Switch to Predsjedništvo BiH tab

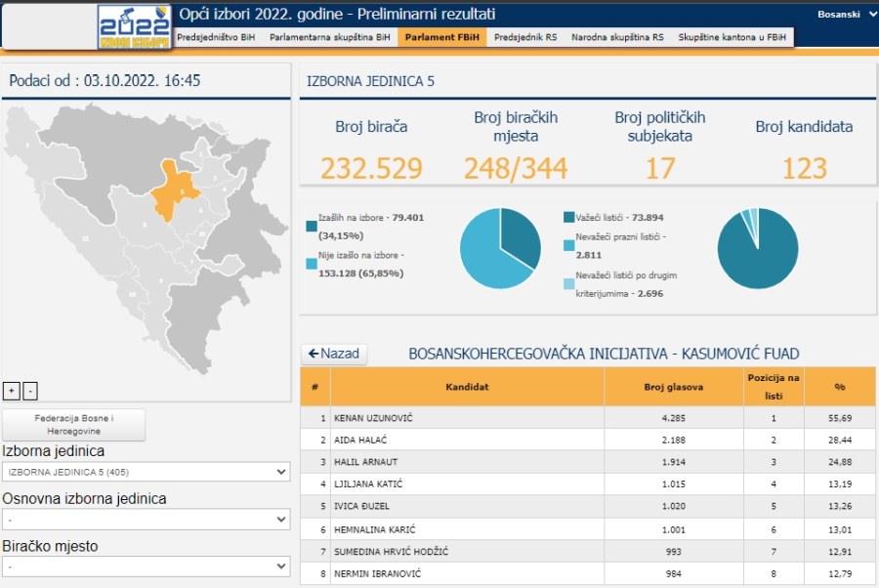(215, 37)
